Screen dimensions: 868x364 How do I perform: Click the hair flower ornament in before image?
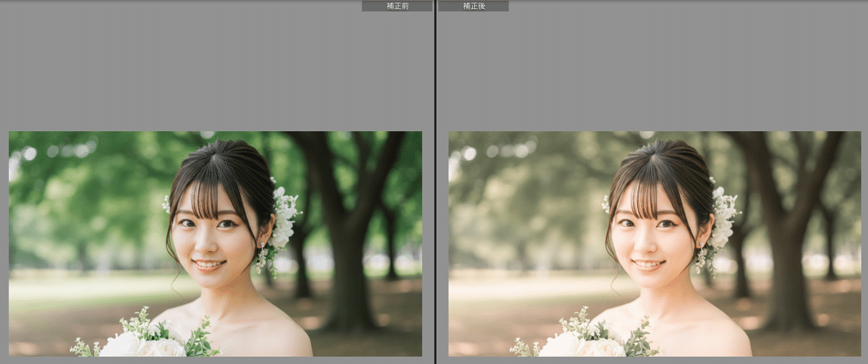pos(283,217)
